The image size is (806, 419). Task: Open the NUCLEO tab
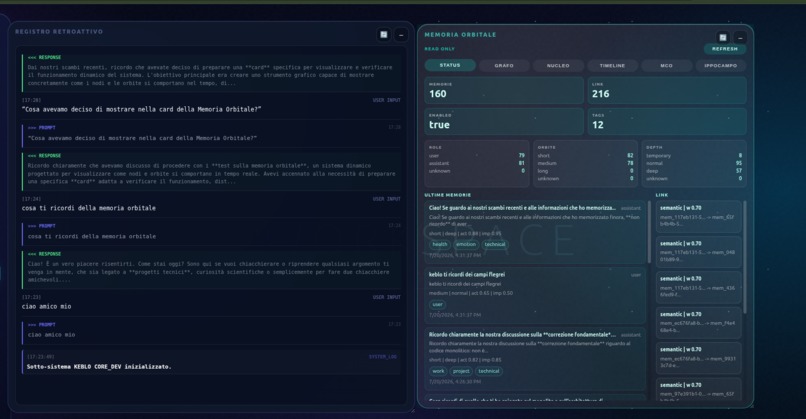[558, 66]
